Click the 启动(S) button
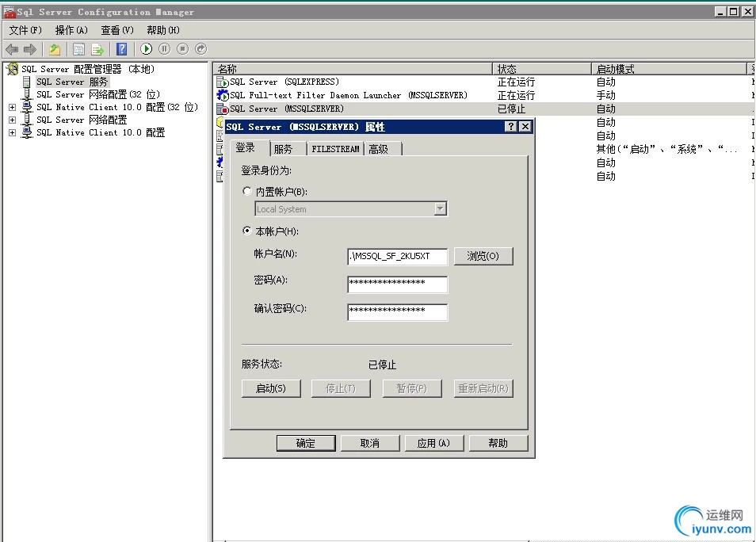 point(271,388)
